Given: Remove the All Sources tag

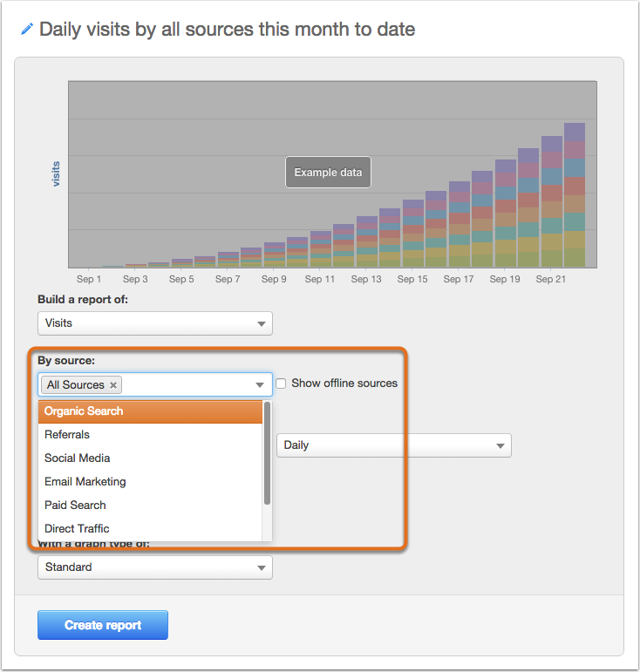Looking at the screenshot, I should tap(113, 385).
